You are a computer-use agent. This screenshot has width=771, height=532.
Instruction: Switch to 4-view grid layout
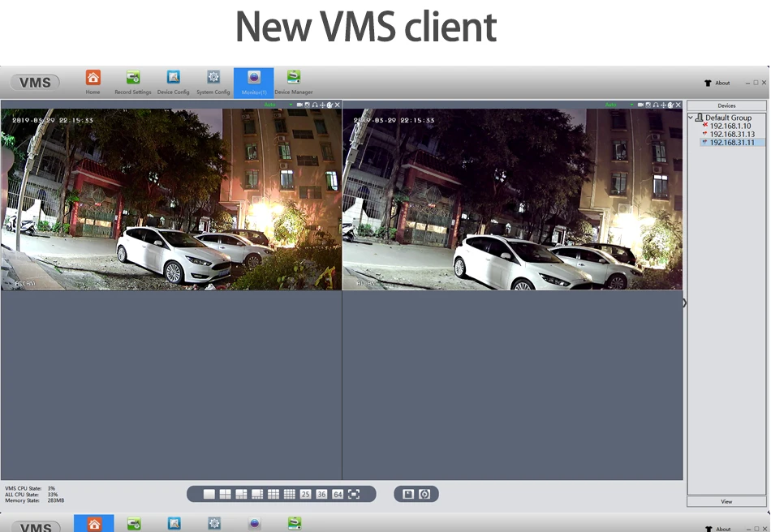click(225, 494)
